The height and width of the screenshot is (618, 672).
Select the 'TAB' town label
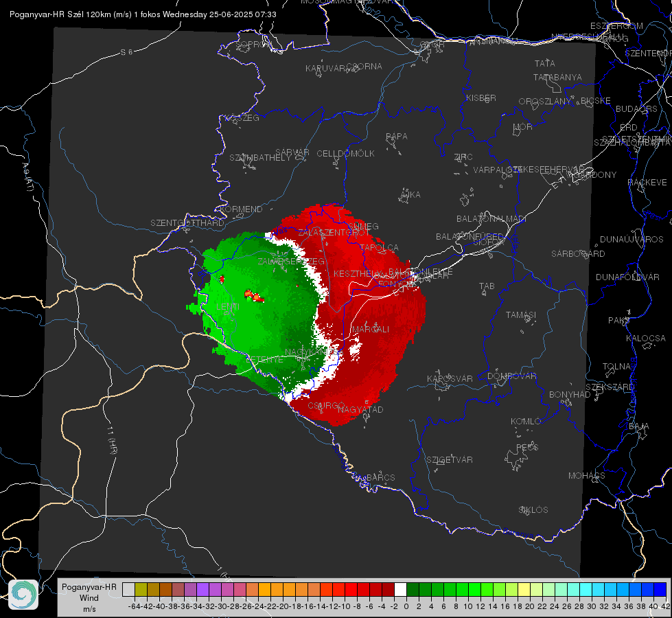click(x=487, y=286)
